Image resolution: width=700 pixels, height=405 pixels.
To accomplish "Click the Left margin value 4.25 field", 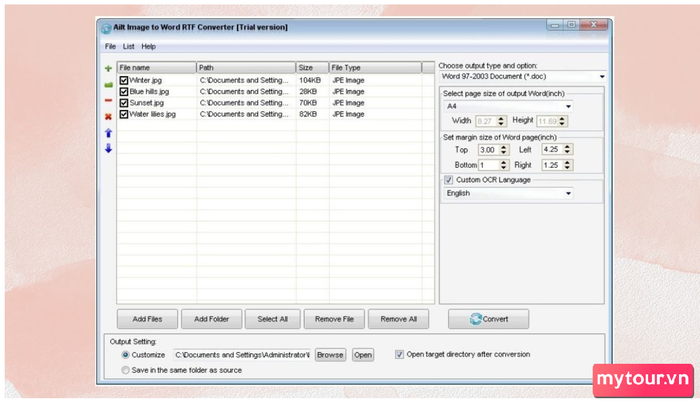I will point(552,149).
